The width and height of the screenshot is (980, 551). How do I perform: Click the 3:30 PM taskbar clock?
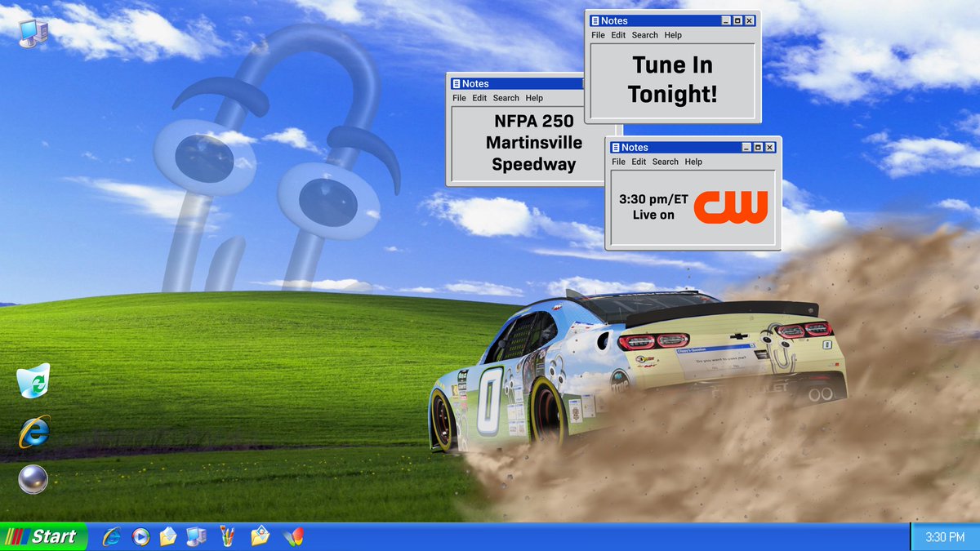click(x=945, y=536)
